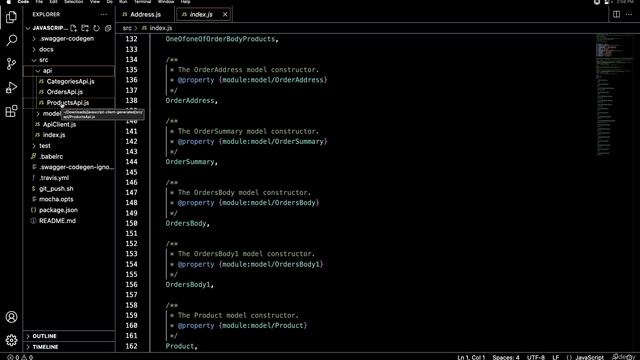
Task: Open the Selection menu
Action: pos(73,2)
